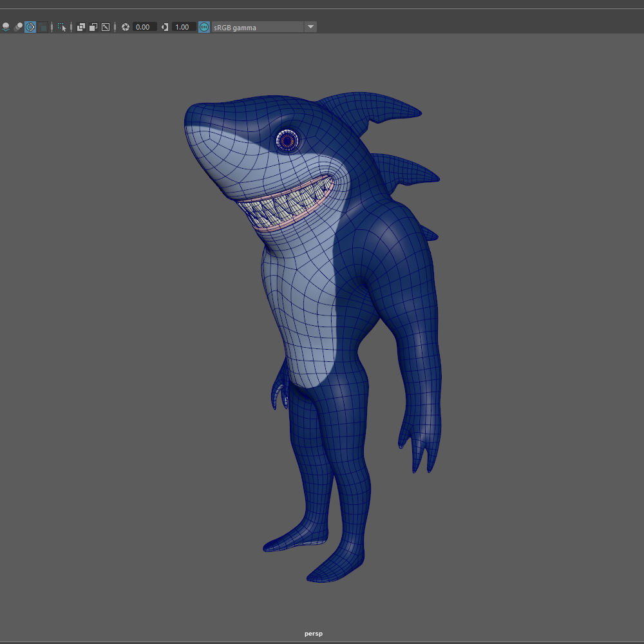Open the sRGB gamma view transform dropdown
Image resolution: width=644 pixels, height=644 pixels.
264,27
